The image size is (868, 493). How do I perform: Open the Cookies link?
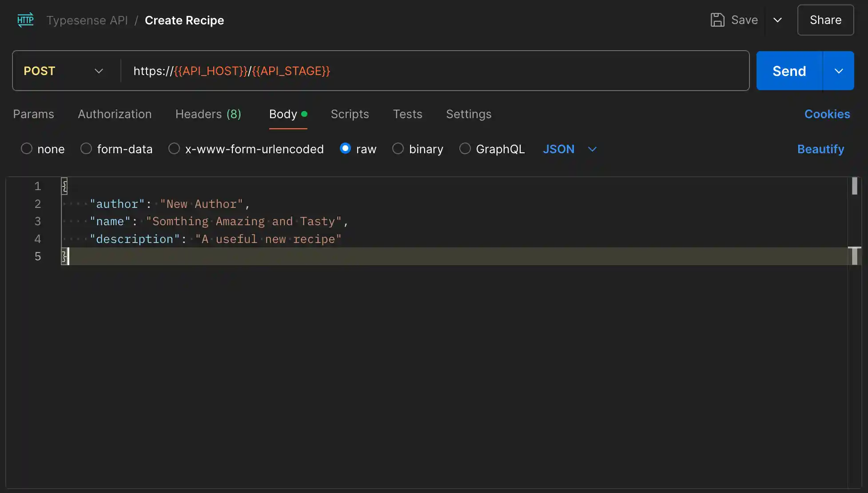pos(827,114)
